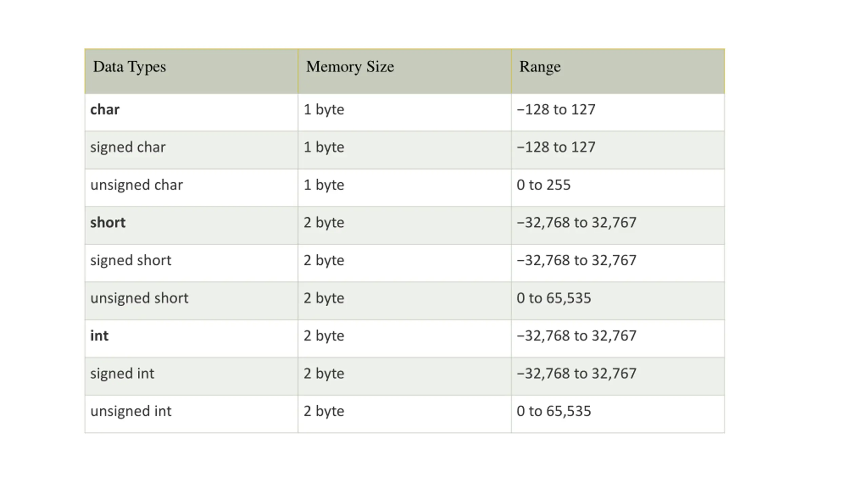The image size is (868, 488).
Task: Click the −128 to 127 range for signed char
Action: [618, 150]
